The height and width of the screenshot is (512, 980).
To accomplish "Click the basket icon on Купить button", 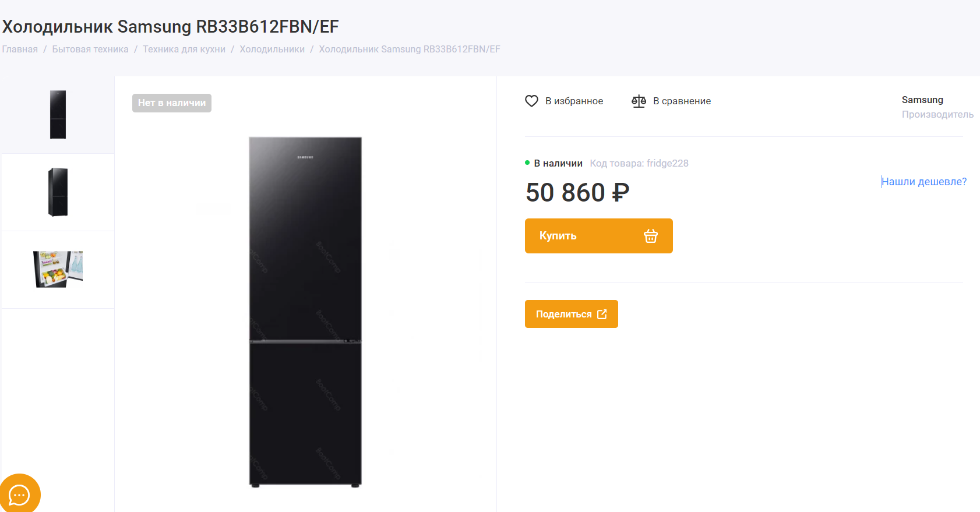I will click(x=651, y=236).
